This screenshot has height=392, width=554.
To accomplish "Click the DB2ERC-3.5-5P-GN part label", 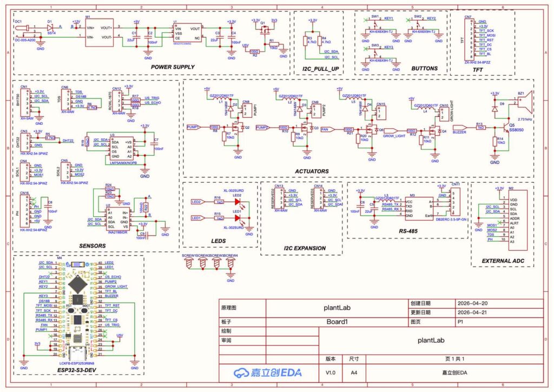I will (451, 220).
